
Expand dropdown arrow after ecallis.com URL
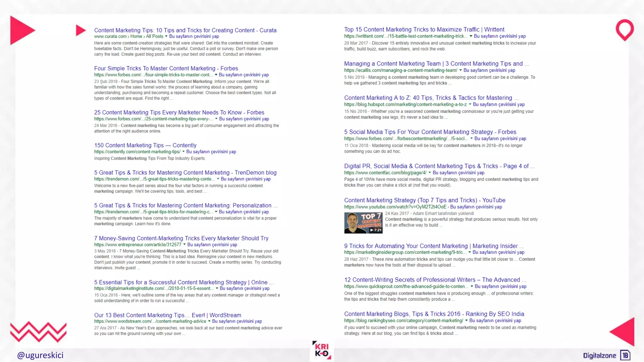click(x=461, y=70)
